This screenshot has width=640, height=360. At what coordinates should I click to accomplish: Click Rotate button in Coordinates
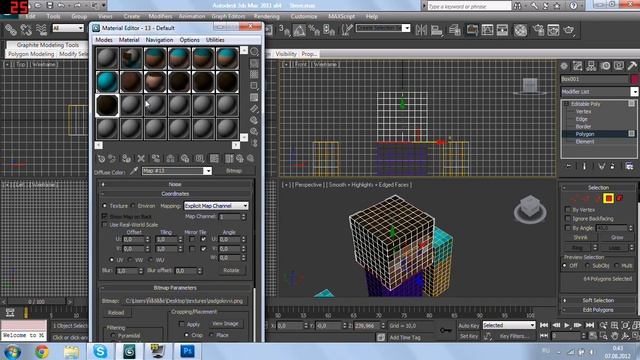[231, 270]
